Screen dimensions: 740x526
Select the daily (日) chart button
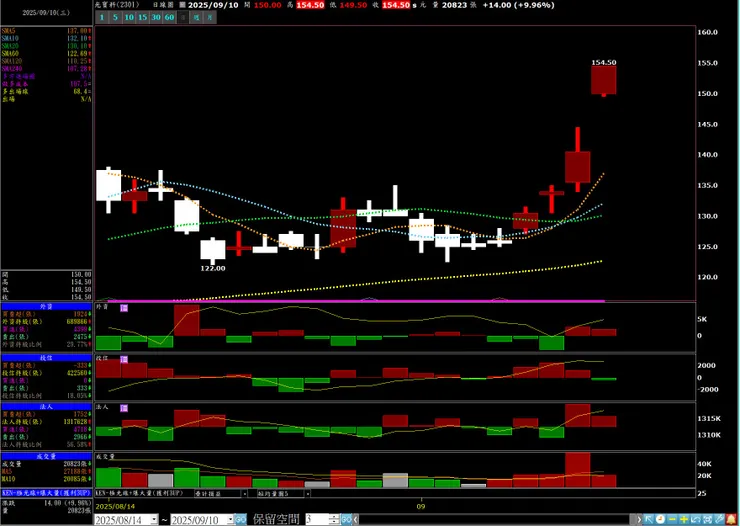coord(183,17)
